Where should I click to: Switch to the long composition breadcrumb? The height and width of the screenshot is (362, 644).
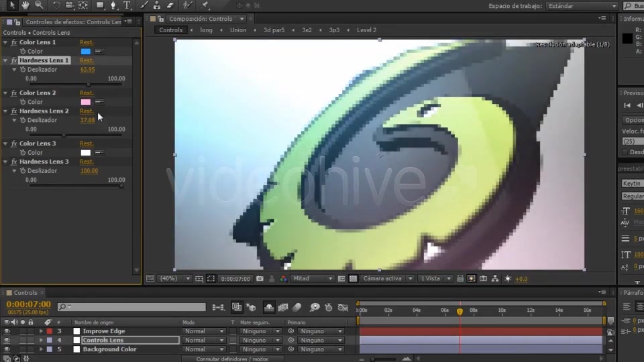coord(206,30)
